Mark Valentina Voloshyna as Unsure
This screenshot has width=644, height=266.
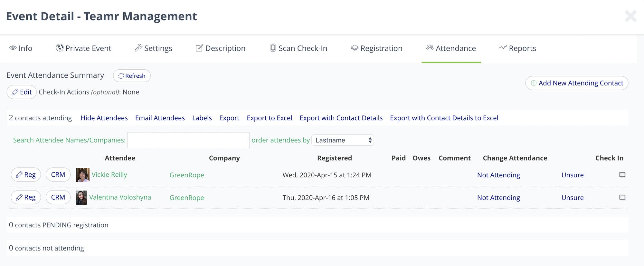click(x=573, y=198)
